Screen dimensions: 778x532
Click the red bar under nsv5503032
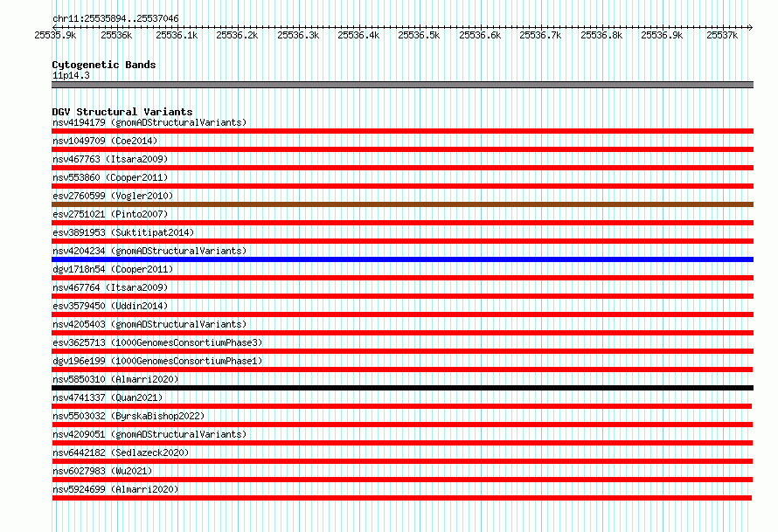402,425
